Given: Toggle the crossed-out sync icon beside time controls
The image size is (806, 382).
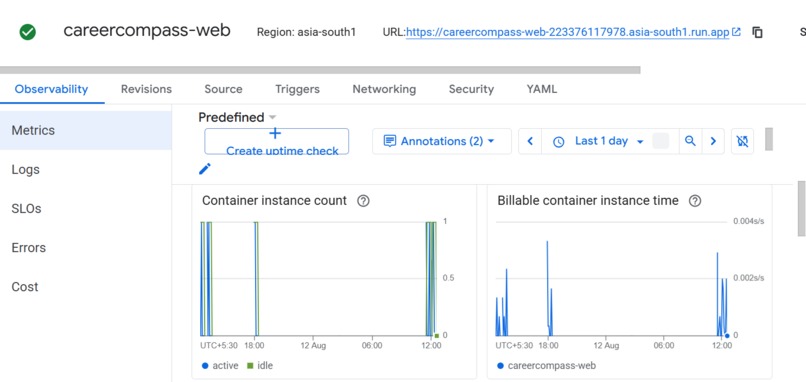Looking at the screenshot, I should point(742,141).
